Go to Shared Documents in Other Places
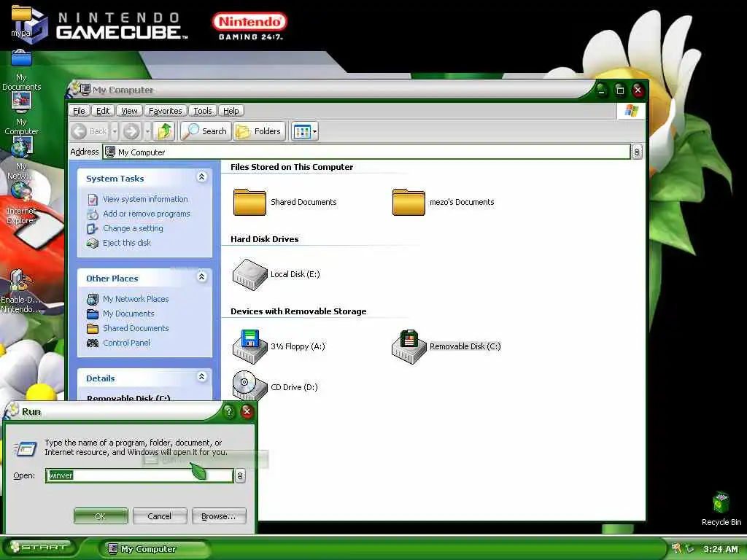The image size is (747, 560). coord(136,328)
